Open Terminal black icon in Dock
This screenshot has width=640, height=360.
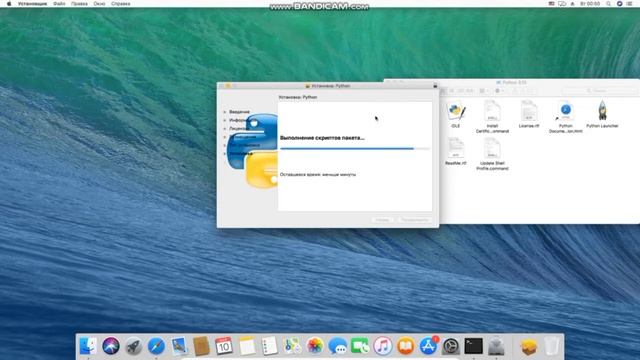[473, 346]
